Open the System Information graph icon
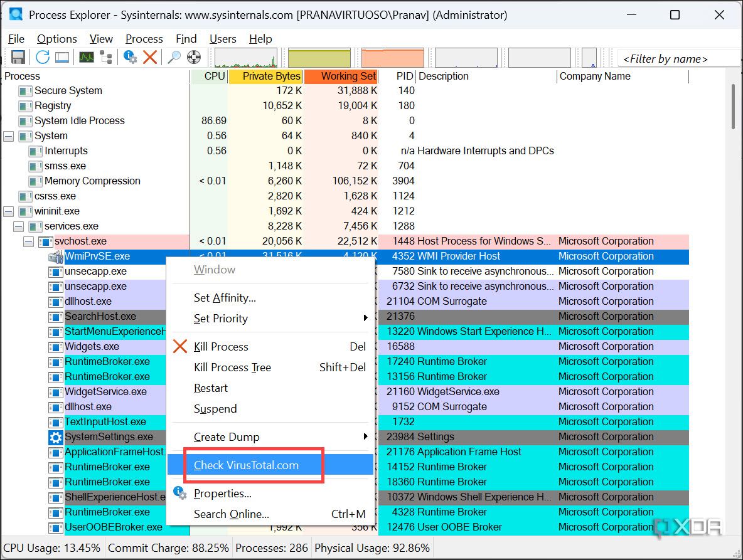The height and width of the screenshot is (560, 743). [x=86, y=57]
